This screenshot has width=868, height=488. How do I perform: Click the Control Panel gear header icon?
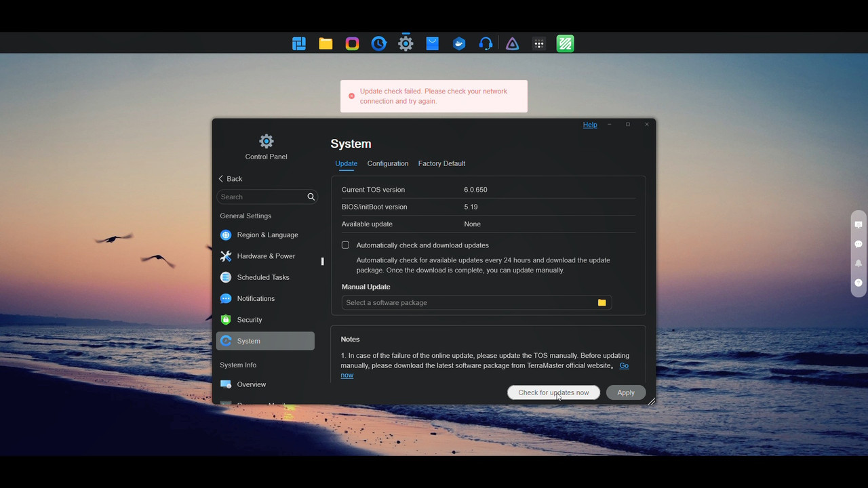267,141
